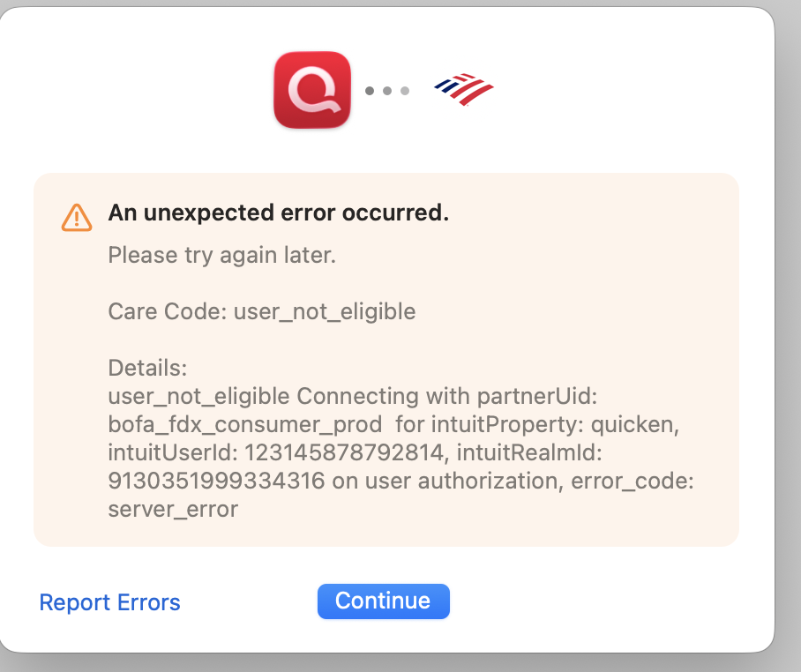Click the striped flag in the bank logo
801x672 pixels.
(462, 86)
